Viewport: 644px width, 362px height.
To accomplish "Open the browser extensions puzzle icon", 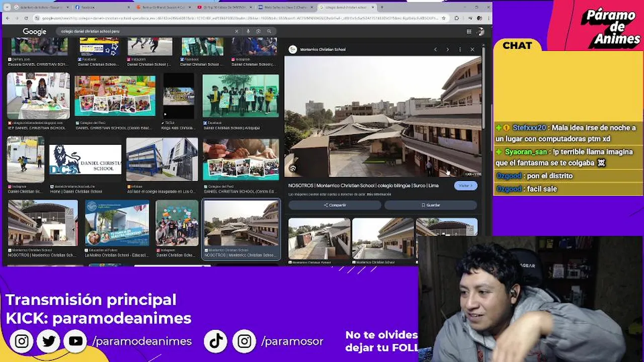I will (456, 18).
